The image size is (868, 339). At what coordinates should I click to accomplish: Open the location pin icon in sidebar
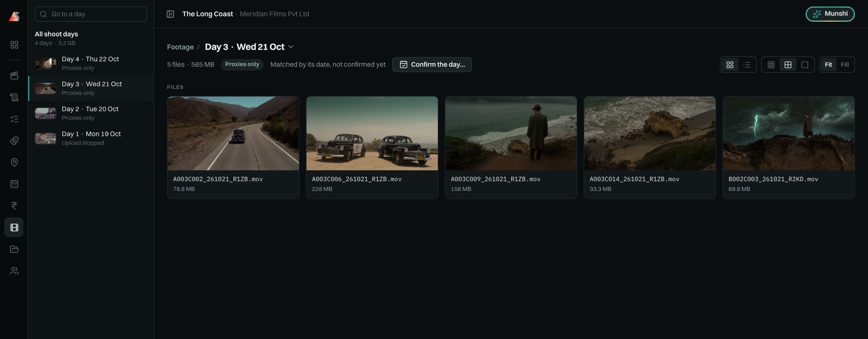[x=14, y=162]
